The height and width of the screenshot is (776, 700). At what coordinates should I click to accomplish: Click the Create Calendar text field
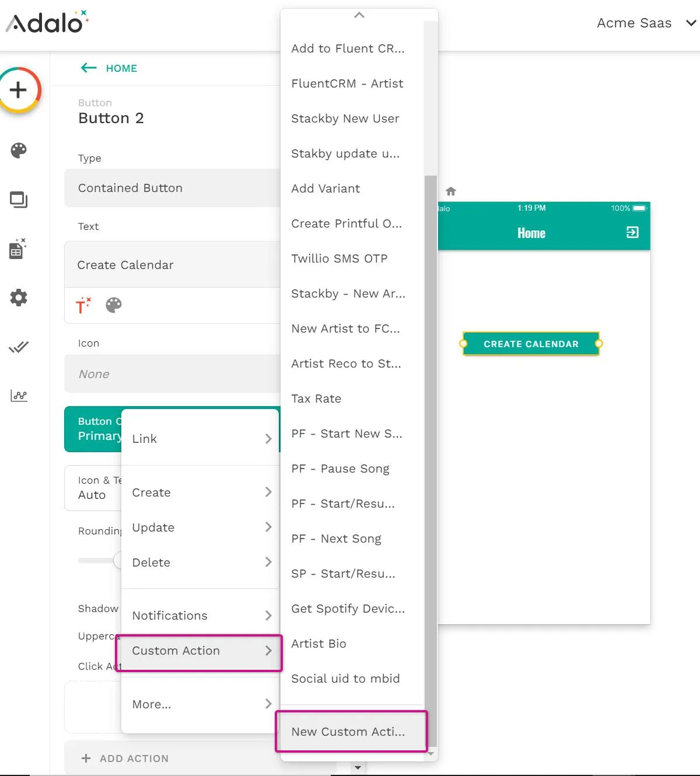pyautogui.click(x=173, y=265)
